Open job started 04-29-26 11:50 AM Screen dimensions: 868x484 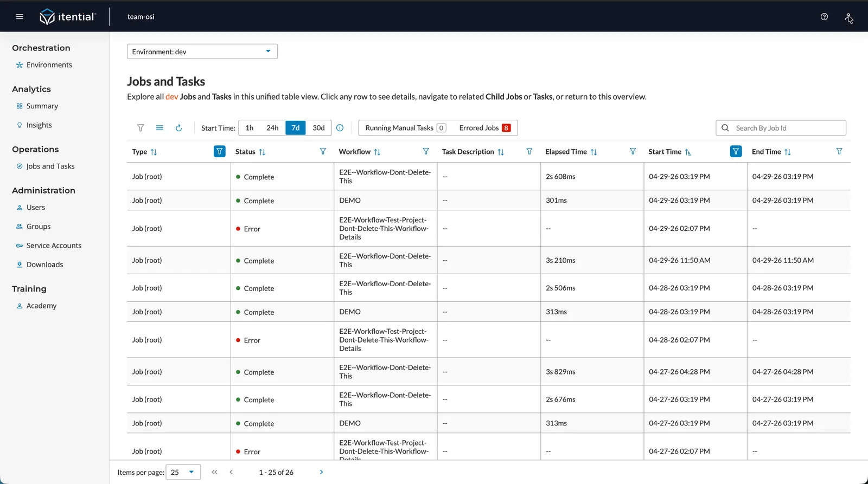488,261
